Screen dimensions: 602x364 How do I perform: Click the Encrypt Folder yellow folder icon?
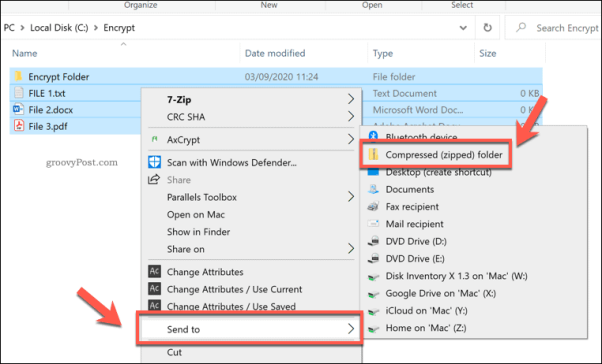click(x=18, y=76)
